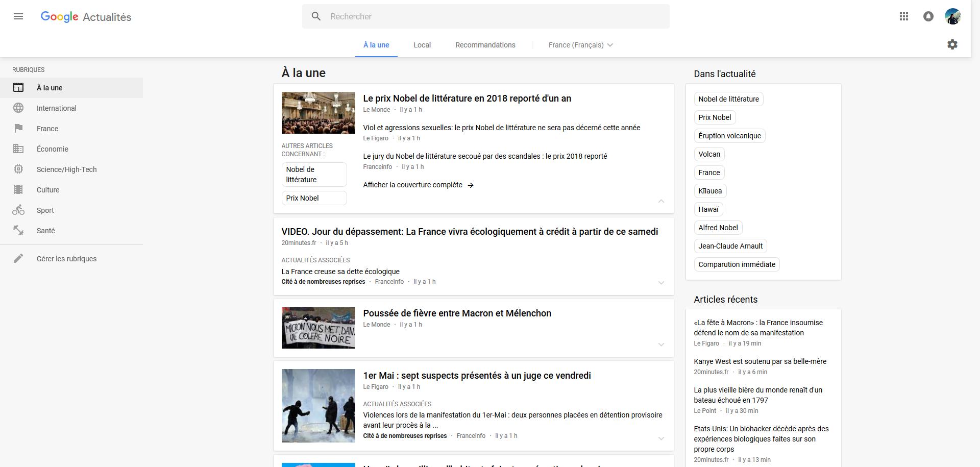Click the arrow after Afficher la couverture complète
This screenshot has height=467, width=980.
tap(471, 185)
